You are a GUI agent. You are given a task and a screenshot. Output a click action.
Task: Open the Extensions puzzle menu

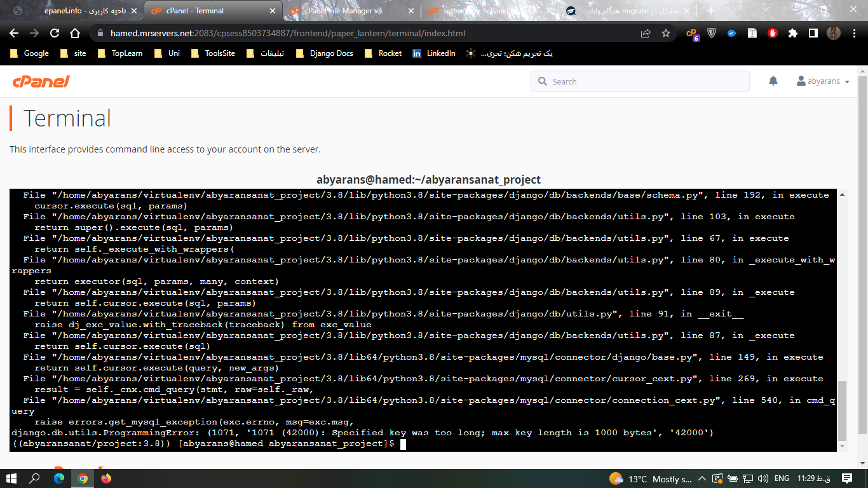point(793,33)
